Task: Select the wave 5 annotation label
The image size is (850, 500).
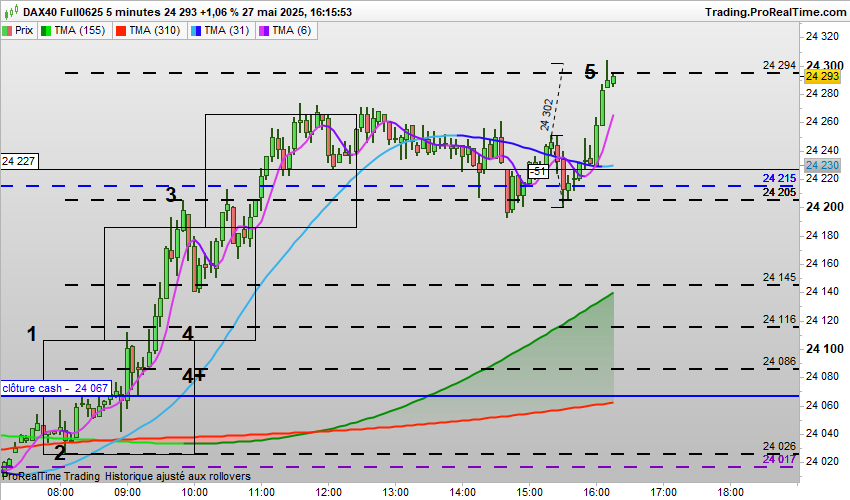Action: (590, 72)
